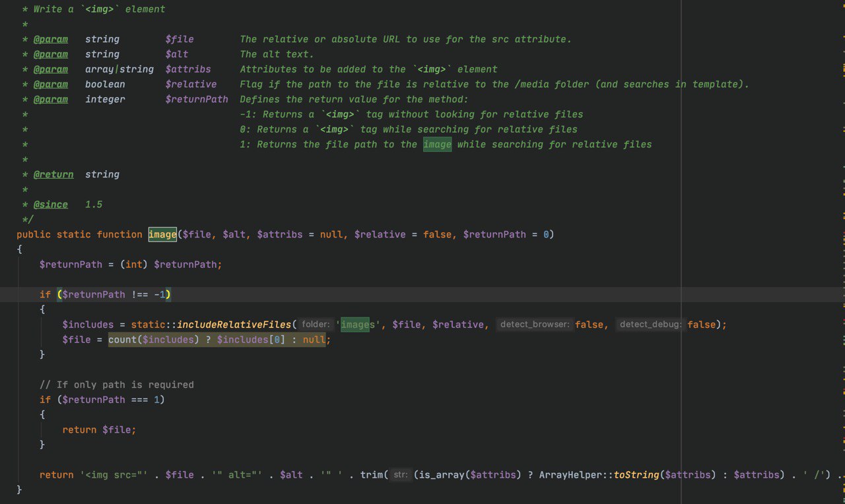Click the boolean type in the docblock

pyautogui.click(x=105, y=84)
